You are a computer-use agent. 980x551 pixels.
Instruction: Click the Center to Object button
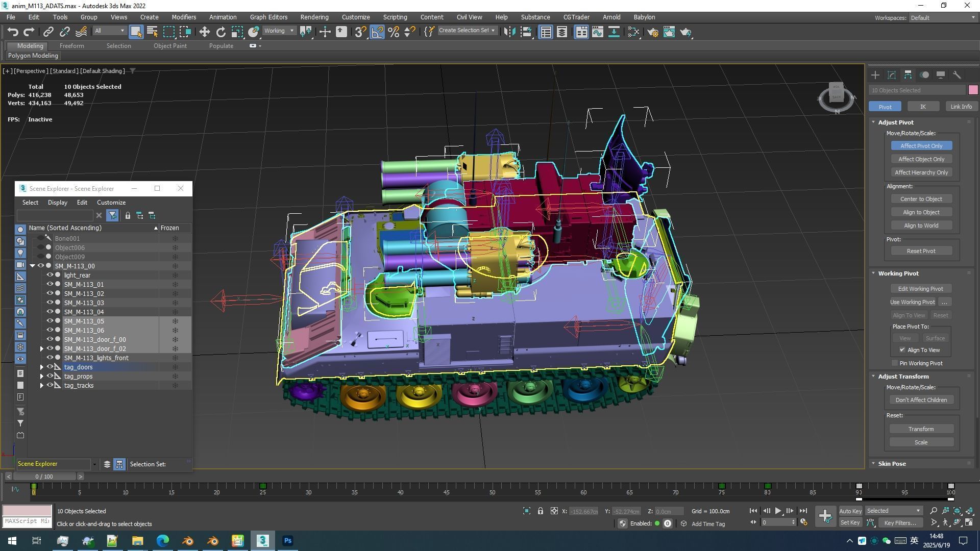tap(921, 199)
